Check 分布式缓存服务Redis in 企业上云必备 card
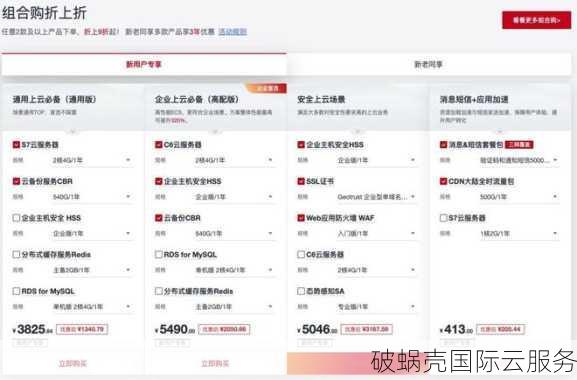577x380 pixels. coord(159,291)
